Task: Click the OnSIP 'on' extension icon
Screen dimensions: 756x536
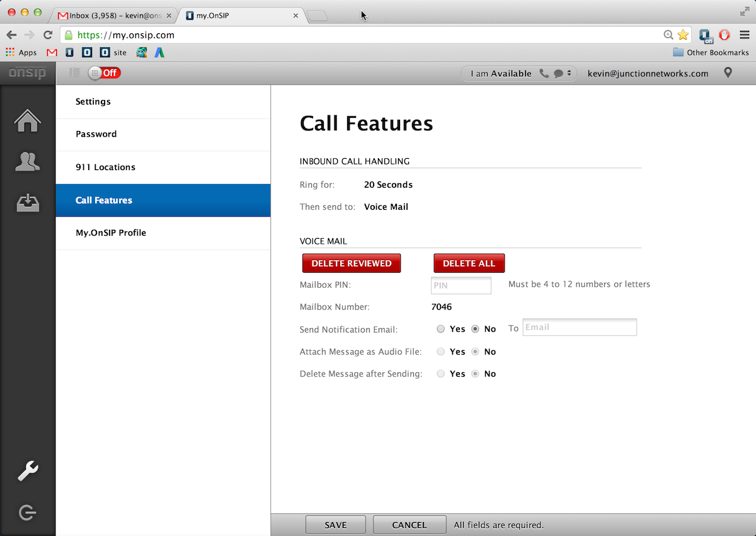Action: click(706, 36)
